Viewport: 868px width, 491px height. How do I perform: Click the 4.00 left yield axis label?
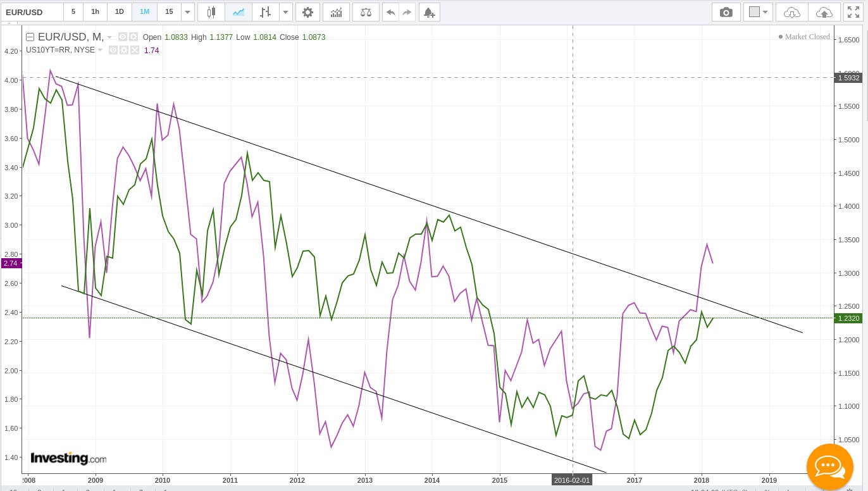(x=11, y=80)
